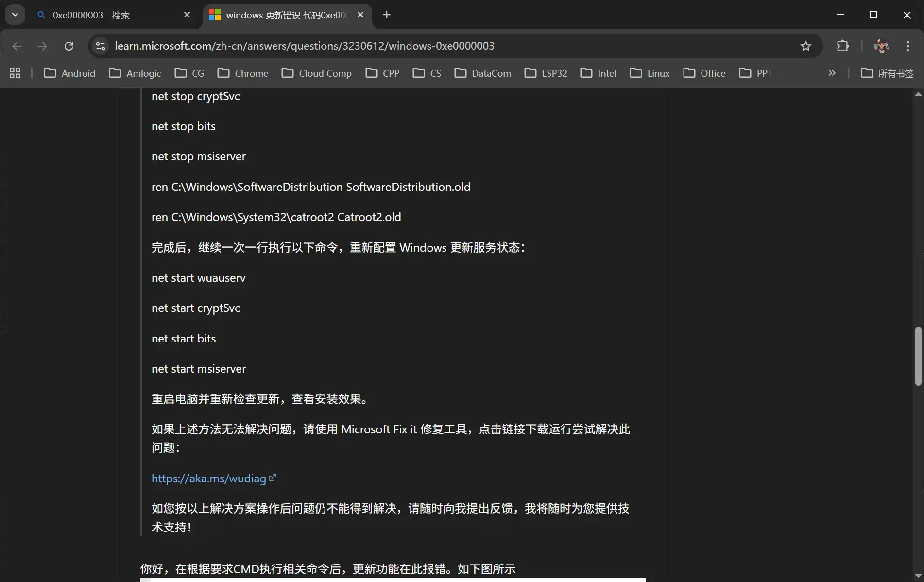Click the vertical page scrollbar thumb
The height and width of the screenshot is (582, 924).
tap(918, 356)
